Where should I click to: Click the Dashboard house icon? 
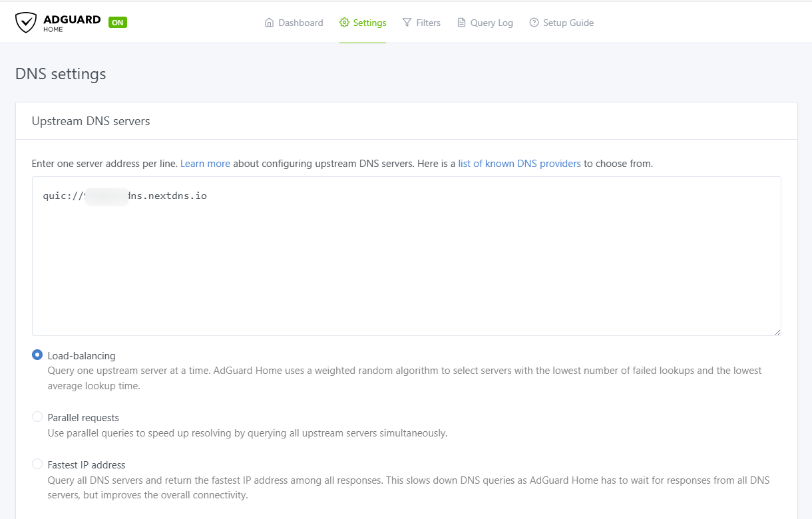(270, 23)
